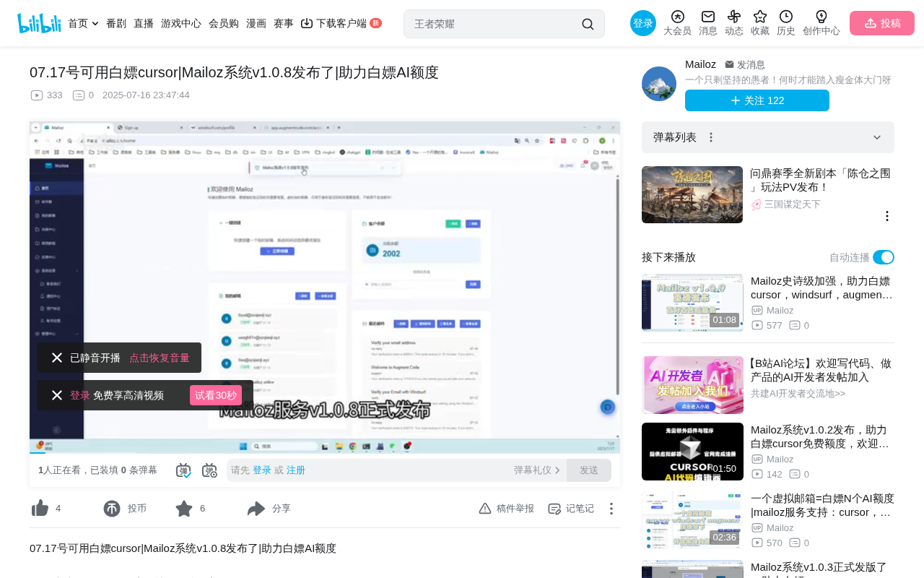Viewport: 924px width, 578px height.
Task: Click 发消息 envelope icon
Action: pyautogui.click(x=729, y=64)
